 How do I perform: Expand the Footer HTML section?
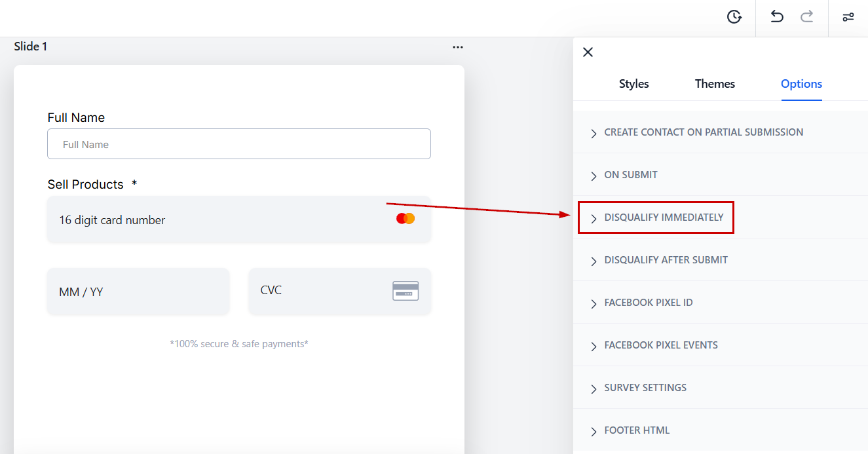pyautogui.click(x=721, y=430)
